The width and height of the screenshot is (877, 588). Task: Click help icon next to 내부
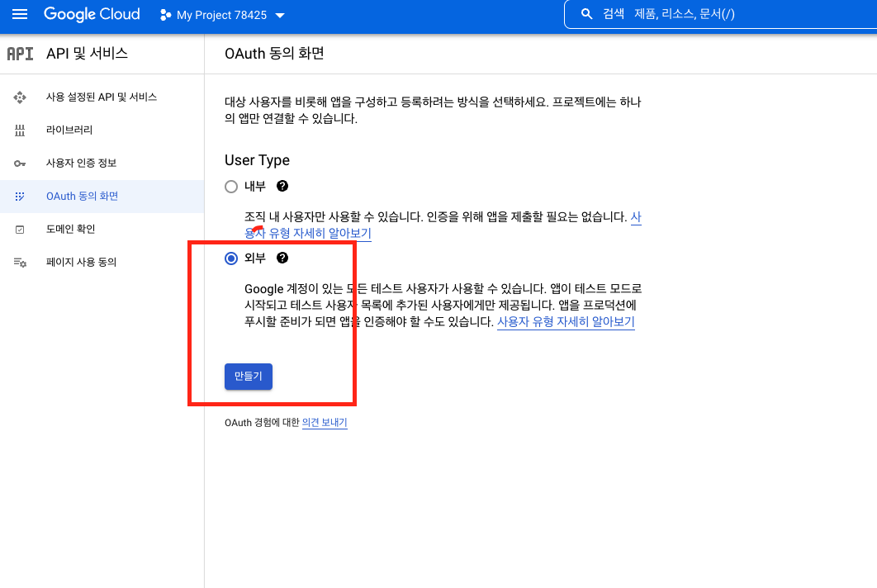tap(282, 187)
